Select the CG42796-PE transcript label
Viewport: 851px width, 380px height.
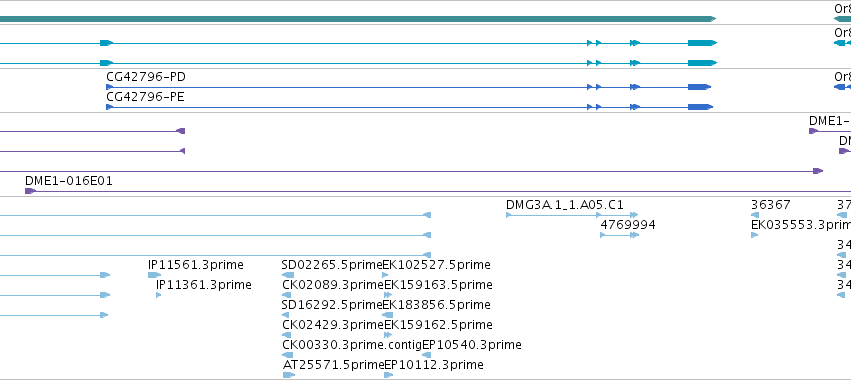pos(145,97)
